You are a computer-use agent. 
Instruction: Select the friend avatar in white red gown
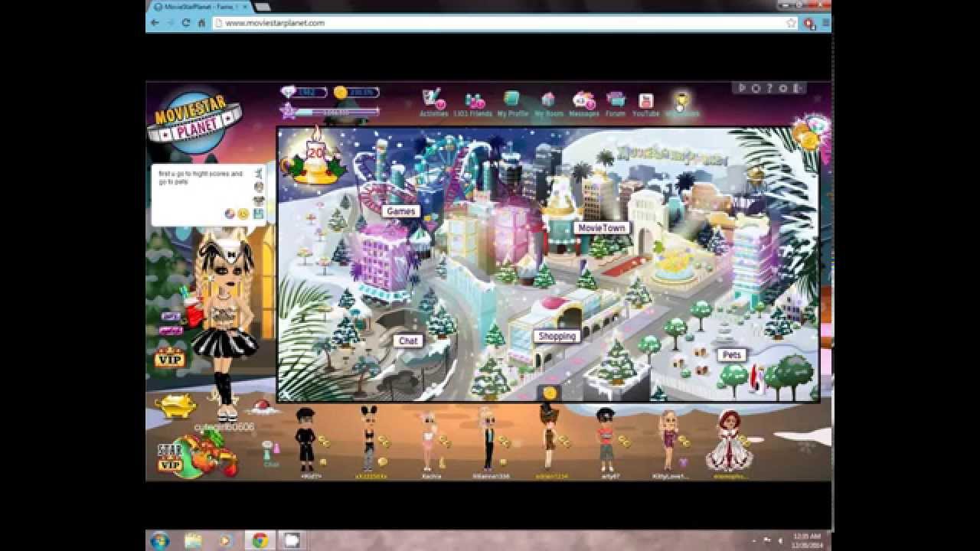click(728, 439)
